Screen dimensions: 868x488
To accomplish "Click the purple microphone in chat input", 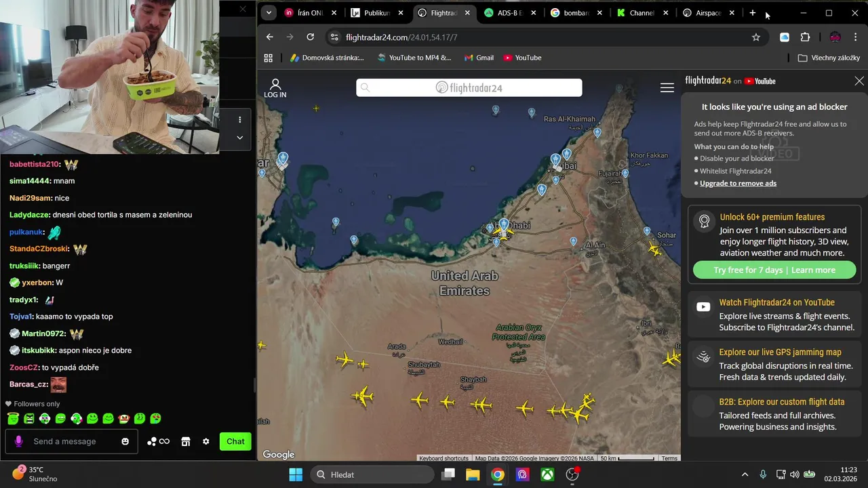I will point(18,441).
